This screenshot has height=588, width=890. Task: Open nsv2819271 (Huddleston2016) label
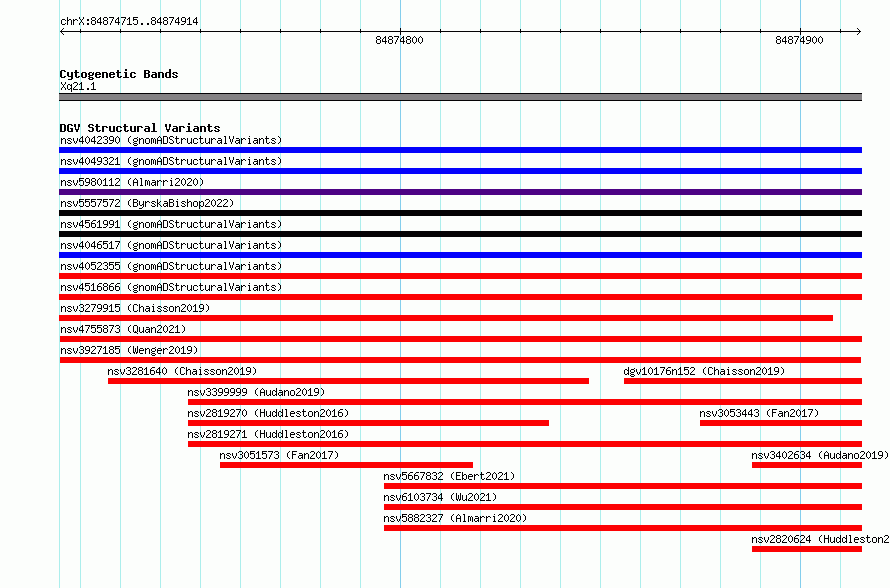[268, 434]
